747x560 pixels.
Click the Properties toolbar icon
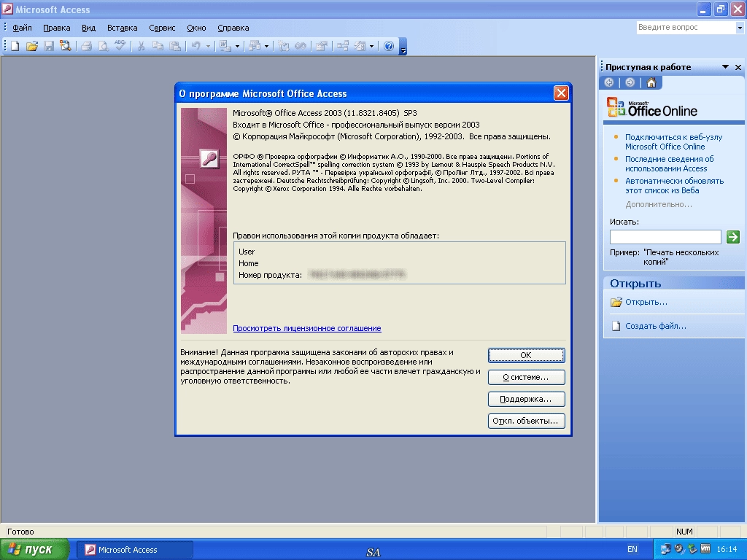pyautogui.click(x=322, y=46)
